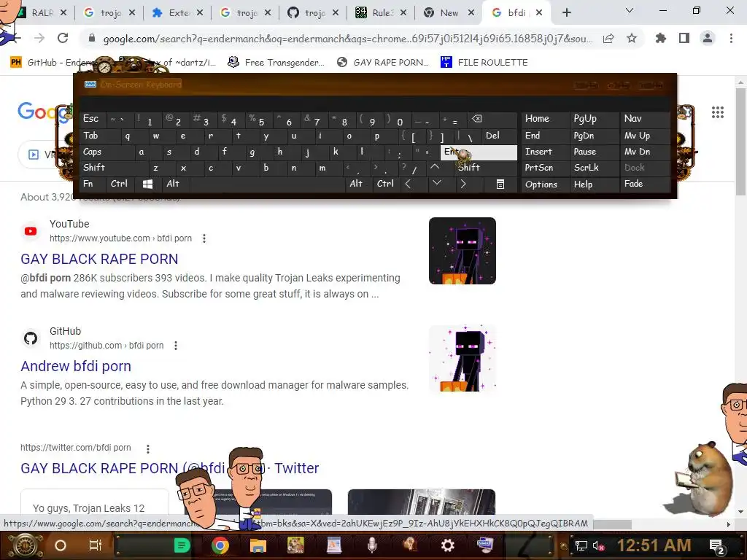Toggle the left Alt key
Screen dimensions: 747x560
coord(175,184)
